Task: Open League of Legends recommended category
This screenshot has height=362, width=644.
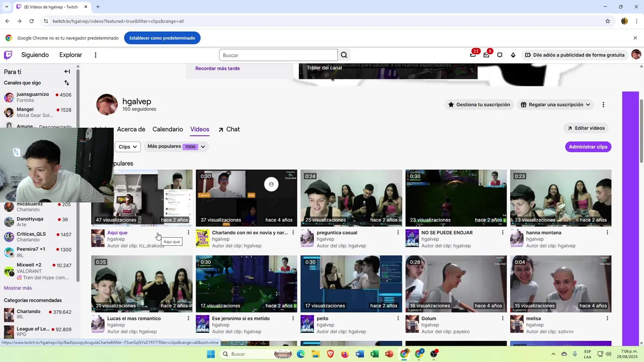Action: [38, 332]
